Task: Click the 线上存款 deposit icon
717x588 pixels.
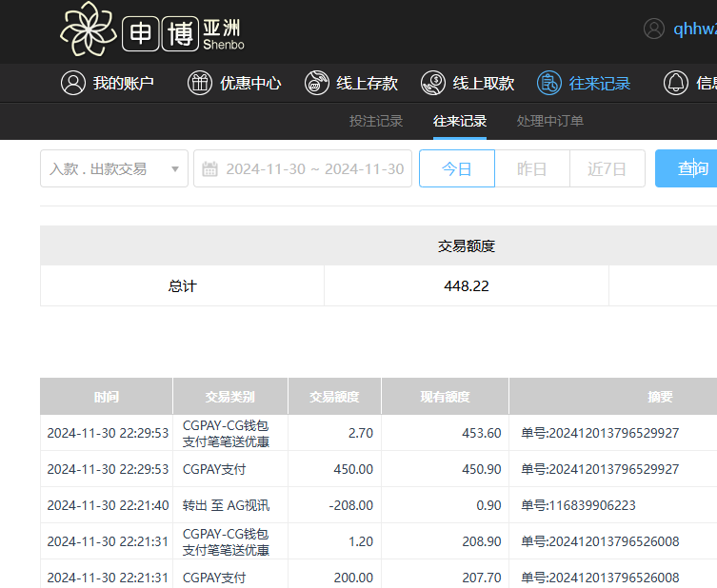Action: click(317, 83)
